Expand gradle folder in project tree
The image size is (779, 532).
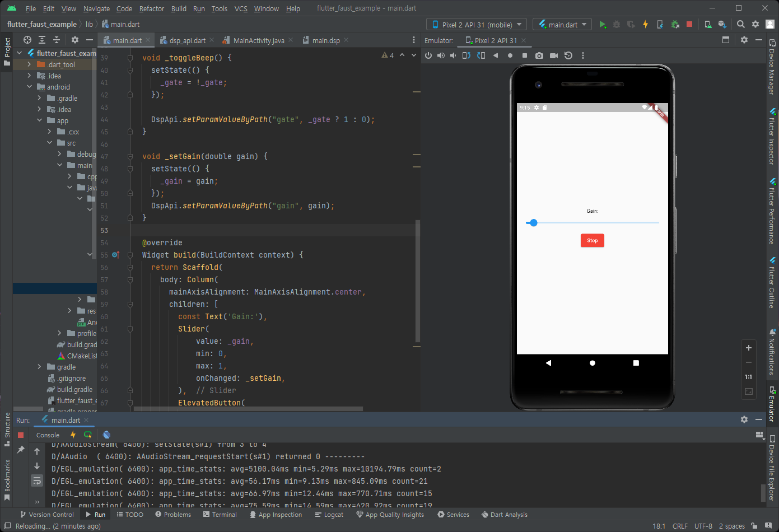point(39,367)
